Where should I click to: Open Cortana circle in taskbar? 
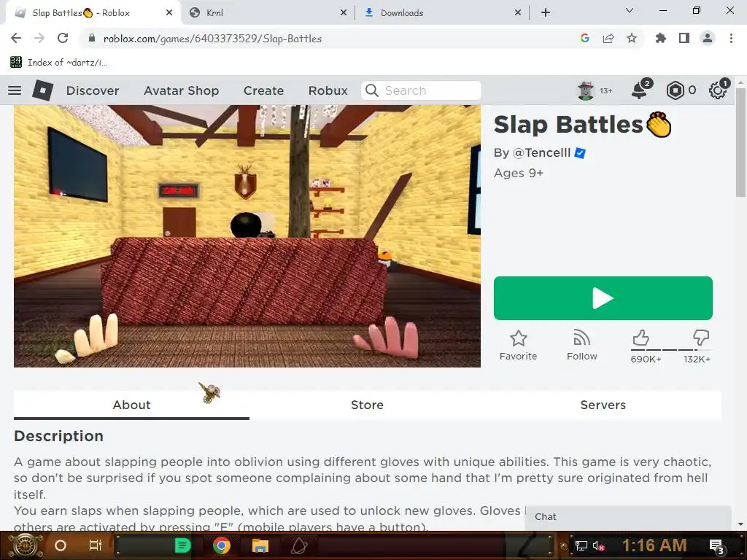[x=61, y=545]
